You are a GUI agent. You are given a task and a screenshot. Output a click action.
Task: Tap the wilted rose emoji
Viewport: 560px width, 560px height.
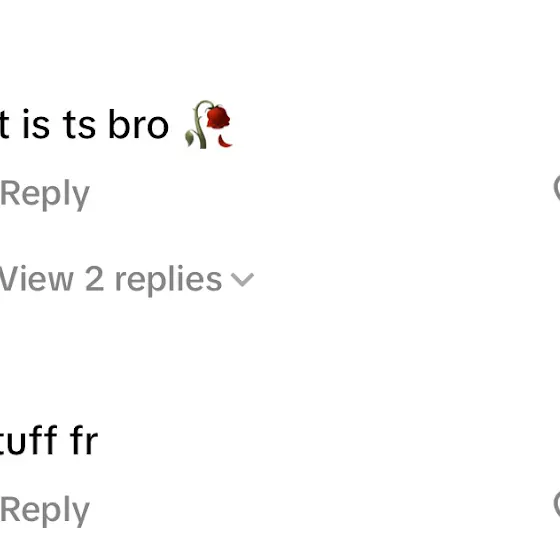click(208, 124)
